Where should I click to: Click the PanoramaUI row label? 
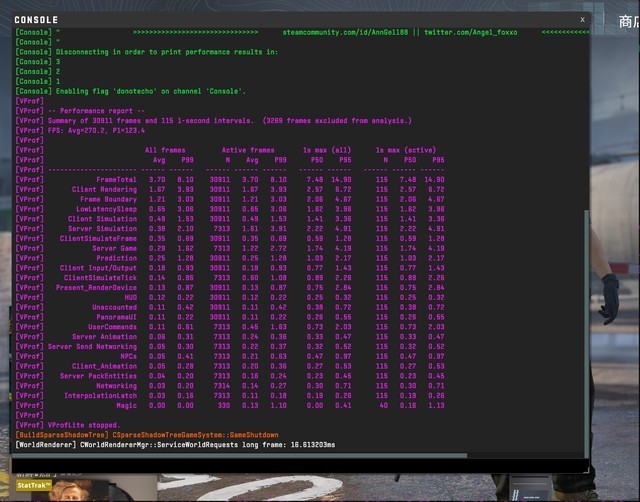(x=116, y=317)
